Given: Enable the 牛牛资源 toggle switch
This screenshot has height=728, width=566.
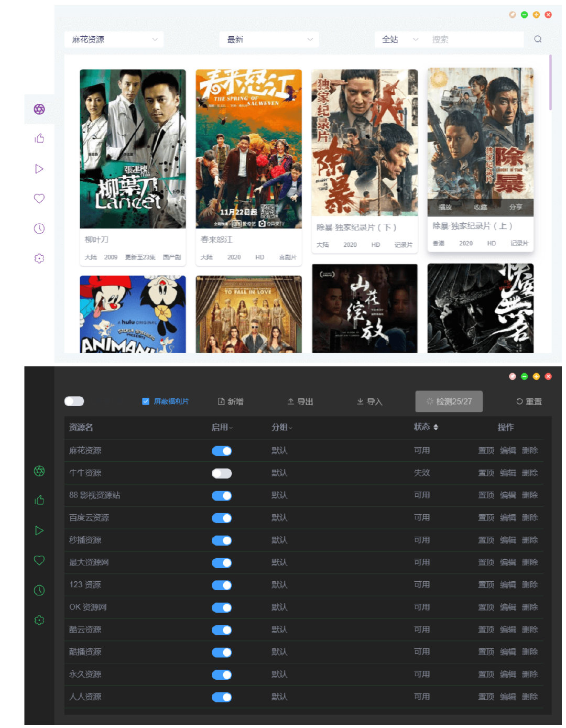Looking at the screenshot, I should pos(222,473).
